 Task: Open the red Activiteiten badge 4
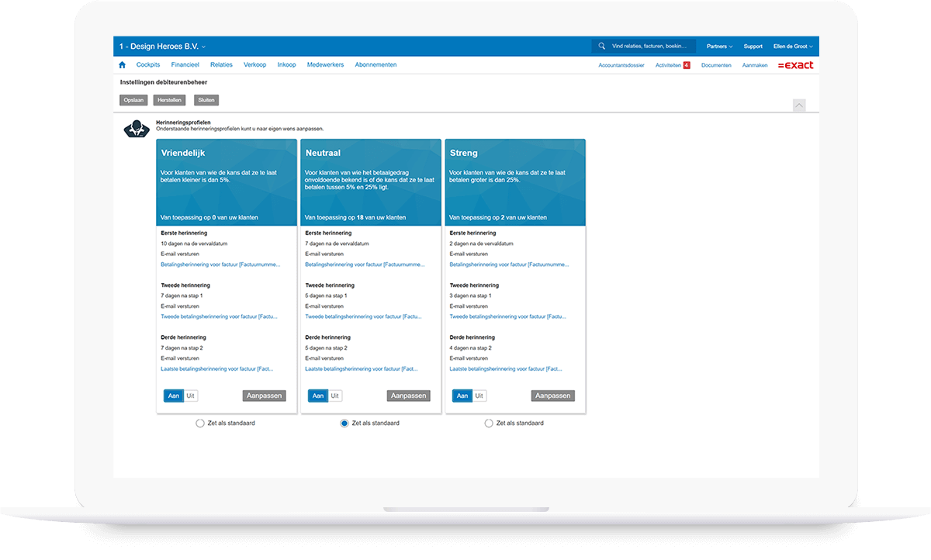coord(687,65)
